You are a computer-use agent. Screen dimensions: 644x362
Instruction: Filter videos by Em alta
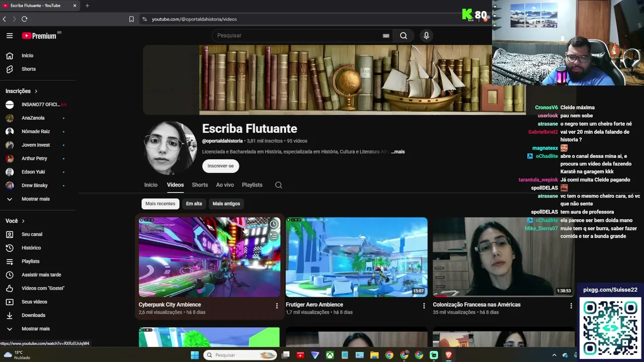pos(194,204)
